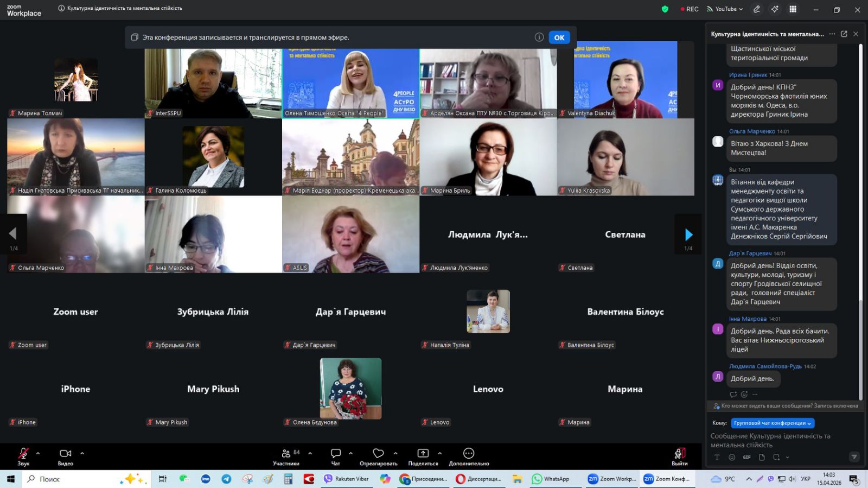
Task: Toggle the Чат panel
Action: pos(336,456)
